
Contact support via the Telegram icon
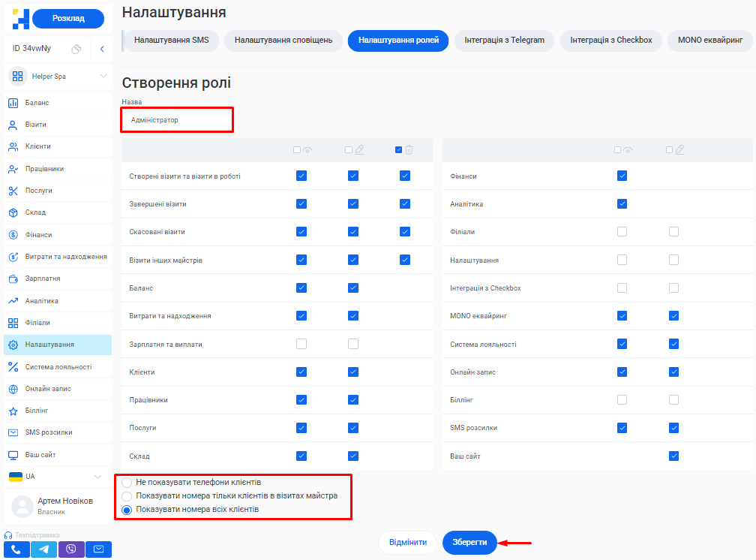tap(45, 549)
